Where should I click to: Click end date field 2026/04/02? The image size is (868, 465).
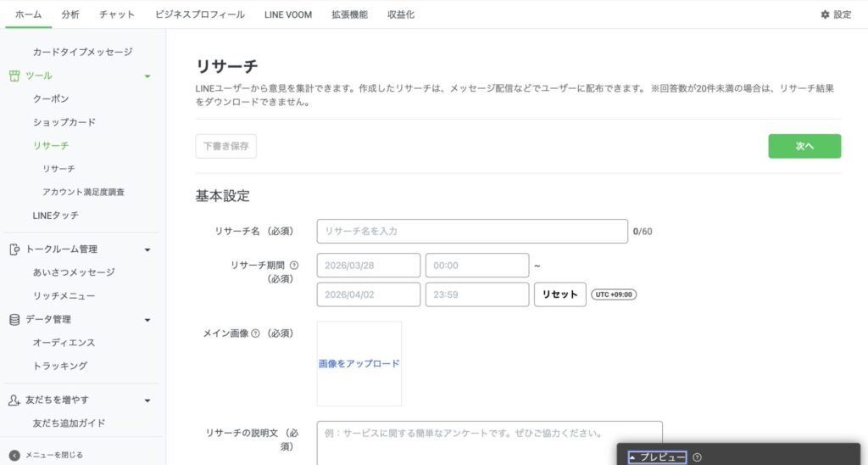(x=369, y=294)
